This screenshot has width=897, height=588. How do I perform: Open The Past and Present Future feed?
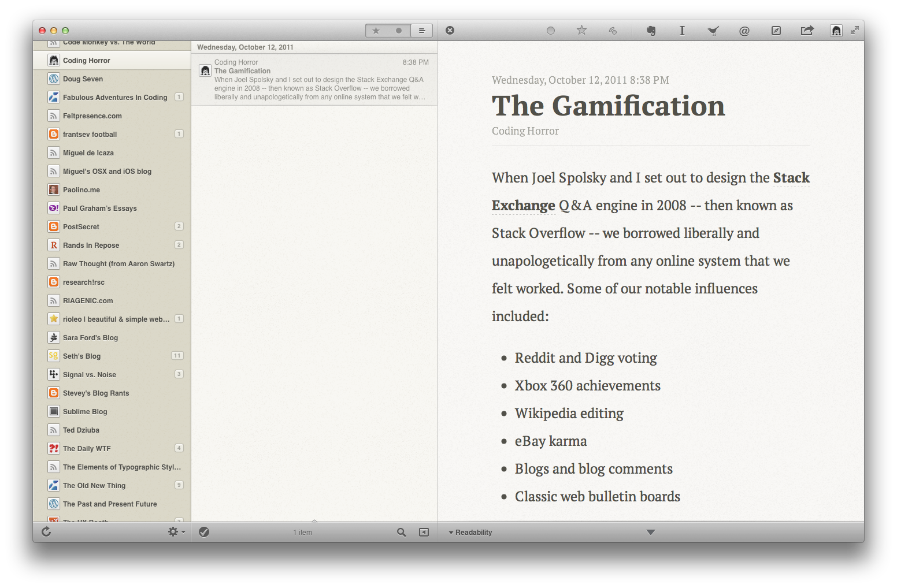[x=112, y=504]
